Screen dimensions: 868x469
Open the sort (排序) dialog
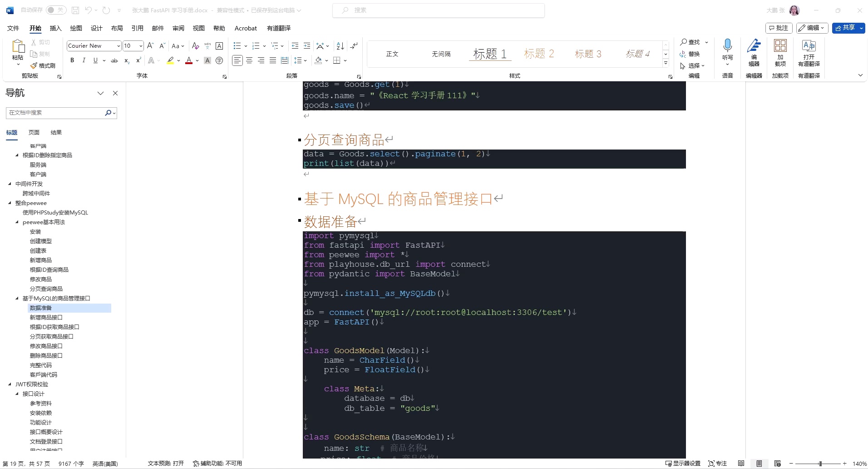tap(340, 46)
